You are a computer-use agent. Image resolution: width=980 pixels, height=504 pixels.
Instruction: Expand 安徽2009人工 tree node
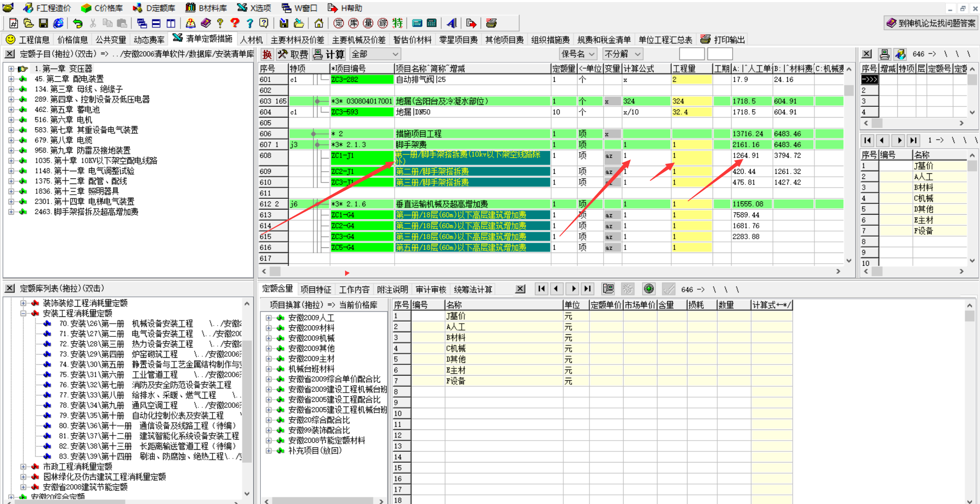269,318
